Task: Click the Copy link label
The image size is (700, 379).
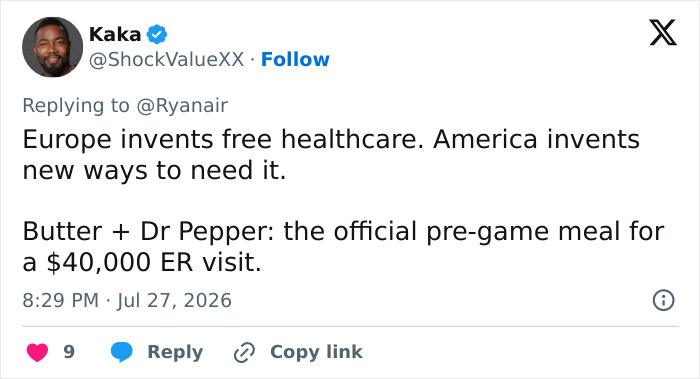Action: point(316,352)
